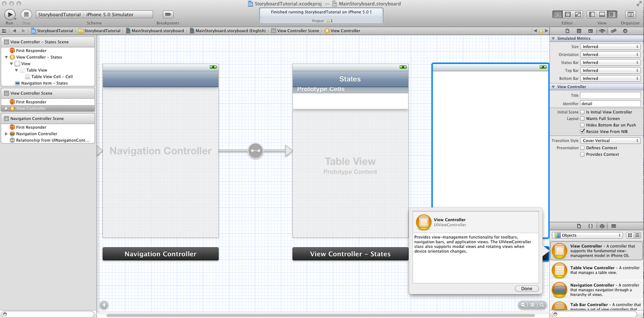Viewport: 644px width, 318px height.
Task: Enable Defines Context checkbox
Action: point(582,148)
